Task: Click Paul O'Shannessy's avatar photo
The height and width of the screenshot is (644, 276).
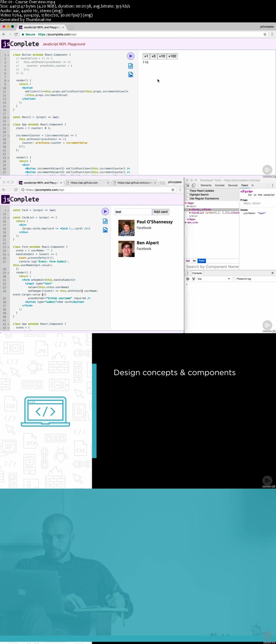Action: tap(126, 228)
